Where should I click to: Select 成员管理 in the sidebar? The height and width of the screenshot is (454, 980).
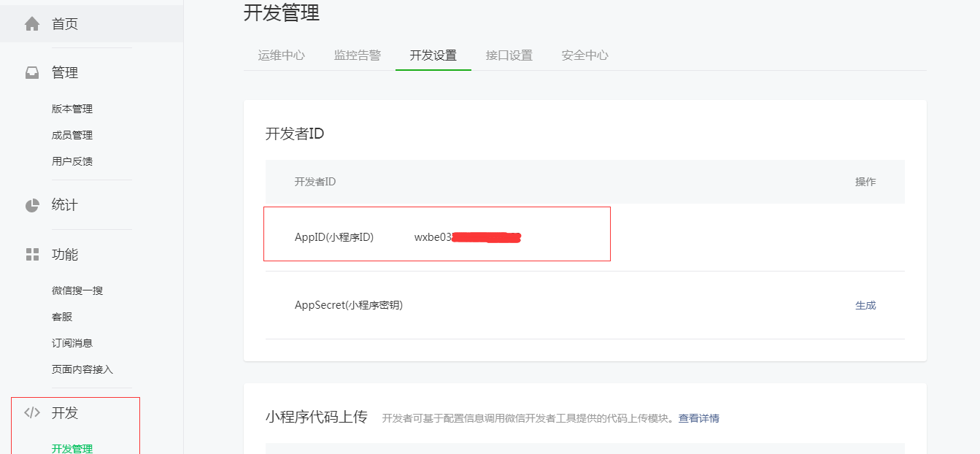[72, 135]
